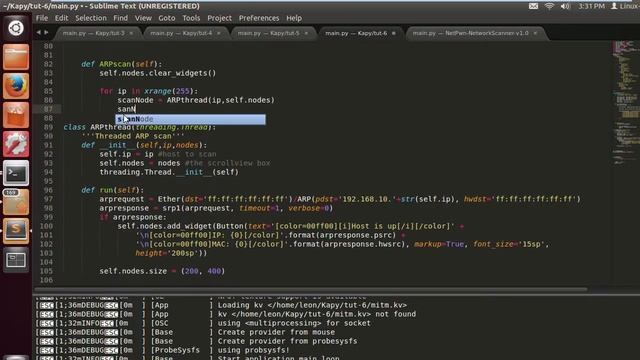Image resolution: width=640 pixels, height=360 pixels.
Task: Open the Project menu
Action: point(219,18)
